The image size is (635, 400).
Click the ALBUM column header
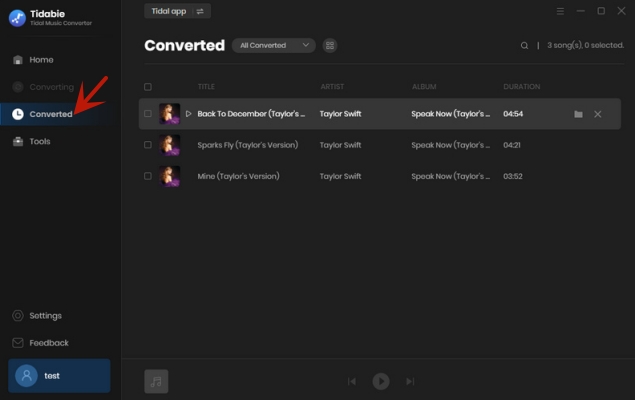pyautogui.click(x=424, y=87)
